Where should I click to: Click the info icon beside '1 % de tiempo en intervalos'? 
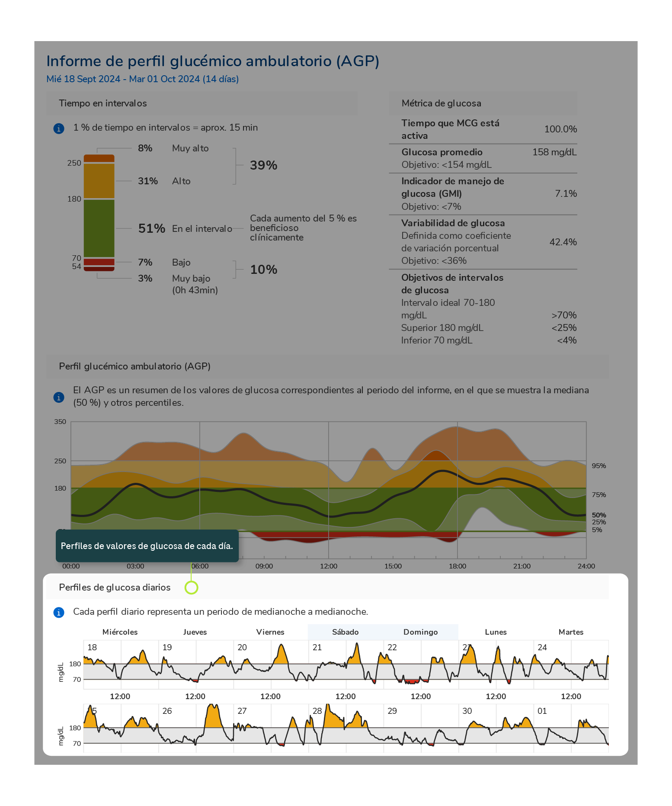tap(59, 128)
